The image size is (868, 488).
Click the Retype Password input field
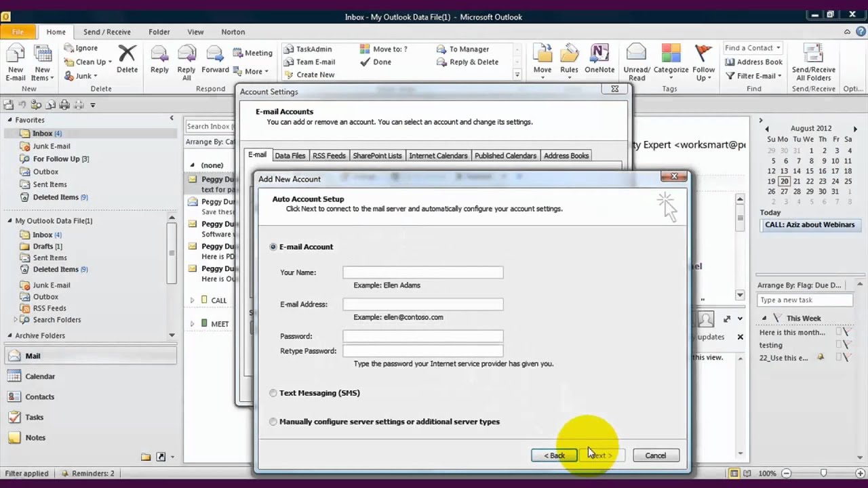point(423,351)
